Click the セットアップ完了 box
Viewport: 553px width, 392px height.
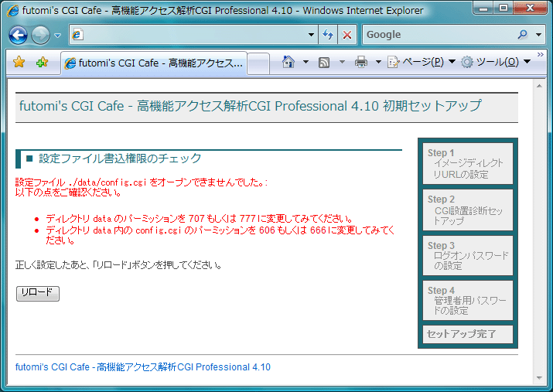click(468, 334)
